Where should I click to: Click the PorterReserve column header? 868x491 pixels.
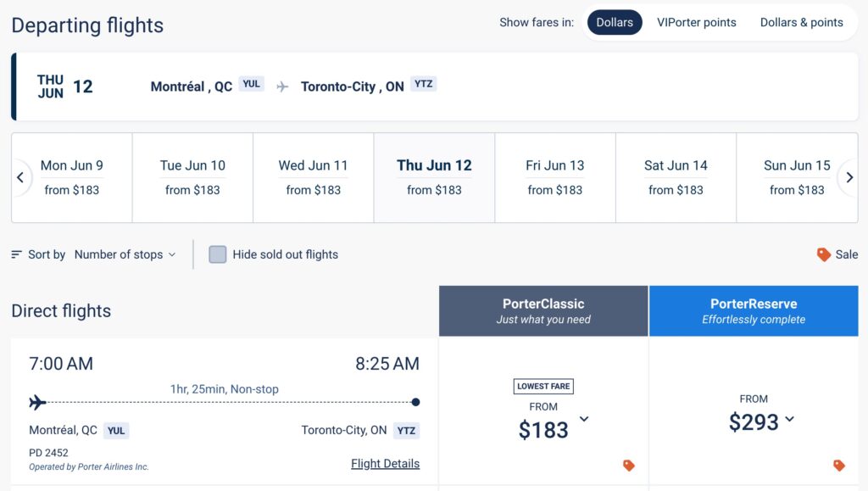click(x=754, y=310)
